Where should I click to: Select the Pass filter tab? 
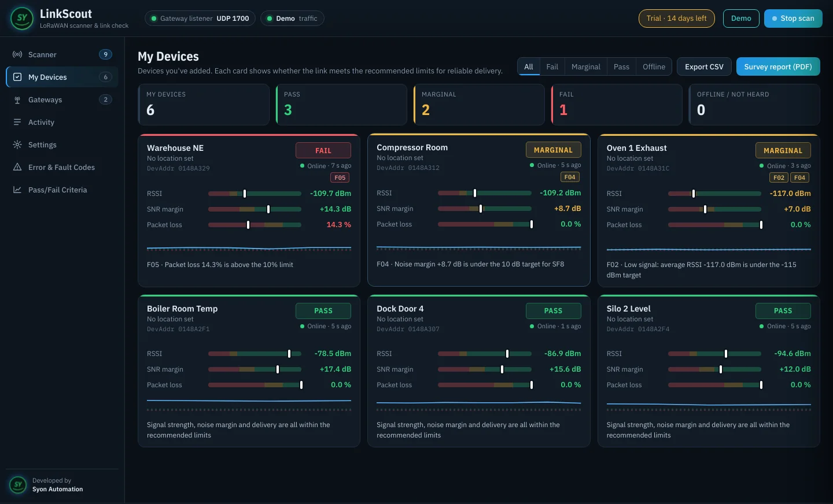[621, 67]
